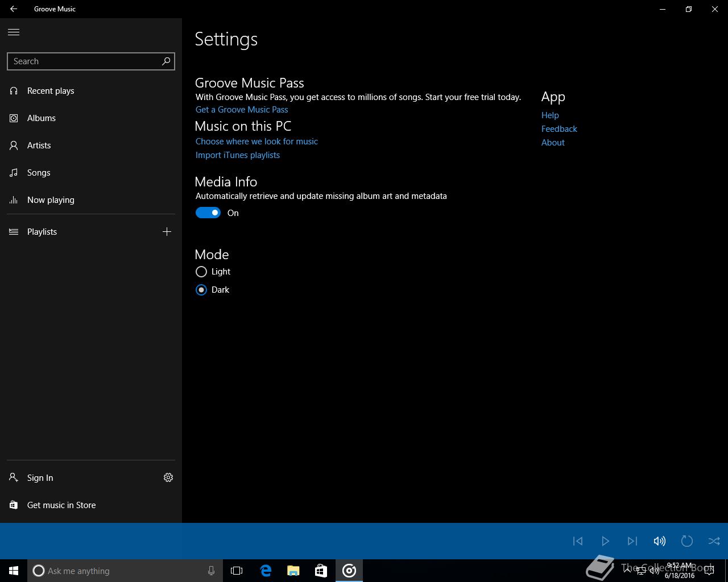The width and height of the screenshot is (728, 582).
Task: Collapse the hamburger navigation menu
Action: (x=14, y=32)
